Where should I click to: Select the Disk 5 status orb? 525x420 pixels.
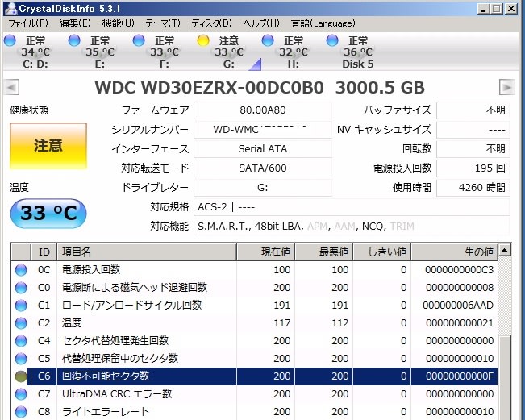tap(332, 40)
